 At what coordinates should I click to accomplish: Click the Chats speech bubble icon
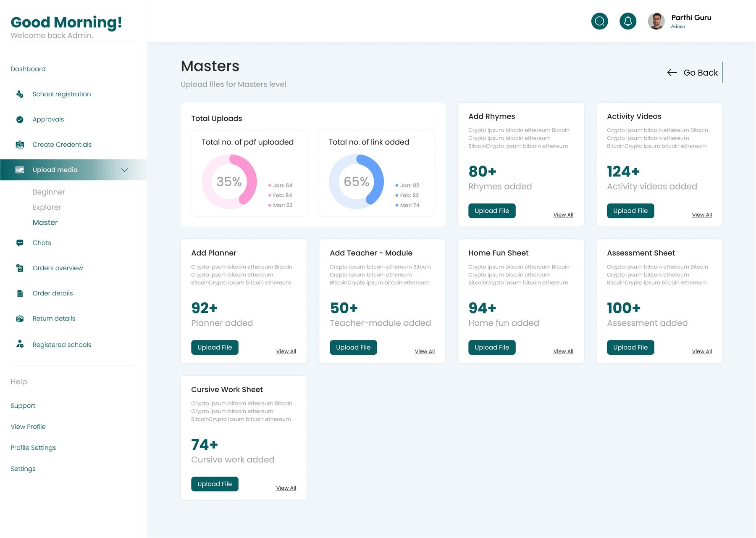pyautogui.click(x=20, y=243)
